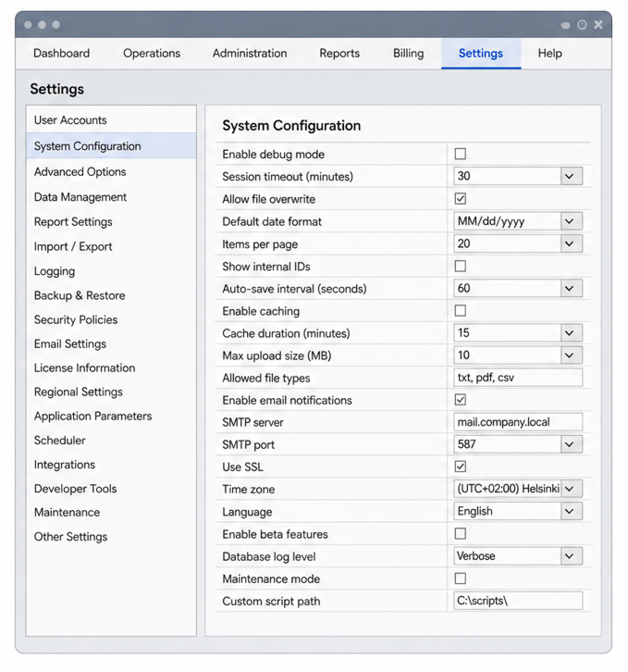Disable Enable email notifications checkbox
The width and height of the screenshot is (628, 672).
coord(460,400)
